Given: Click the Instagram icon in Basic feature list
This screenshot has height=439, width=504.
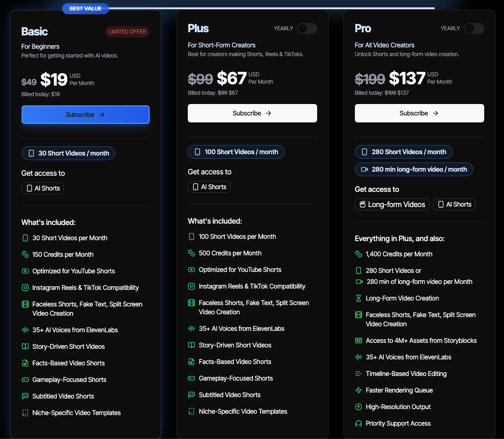Looking at the screenshot, I should (25, 288).
